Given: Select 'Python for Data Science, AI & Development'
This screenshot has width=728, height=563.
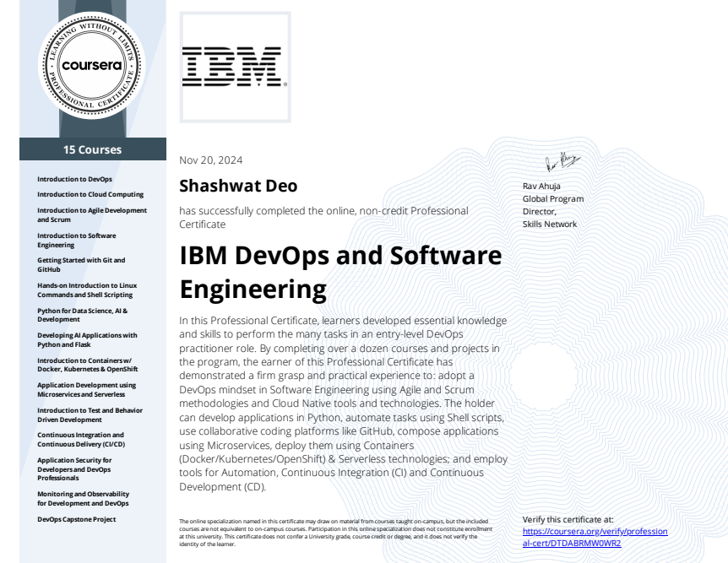Looking at the screenshot, I should 82,315.
